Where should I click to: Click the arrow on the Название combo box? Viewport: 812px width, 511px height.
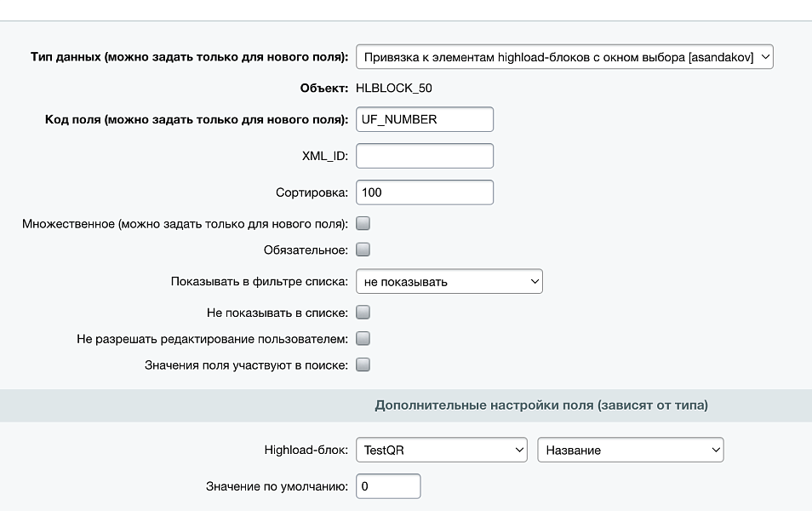715,450
